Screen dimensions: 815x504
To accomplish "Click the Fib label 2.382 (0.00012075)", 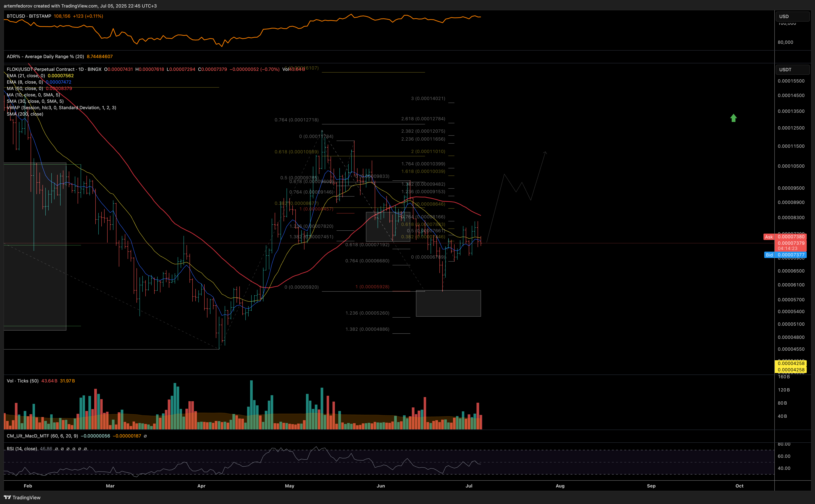I will (x=423, y=131).
